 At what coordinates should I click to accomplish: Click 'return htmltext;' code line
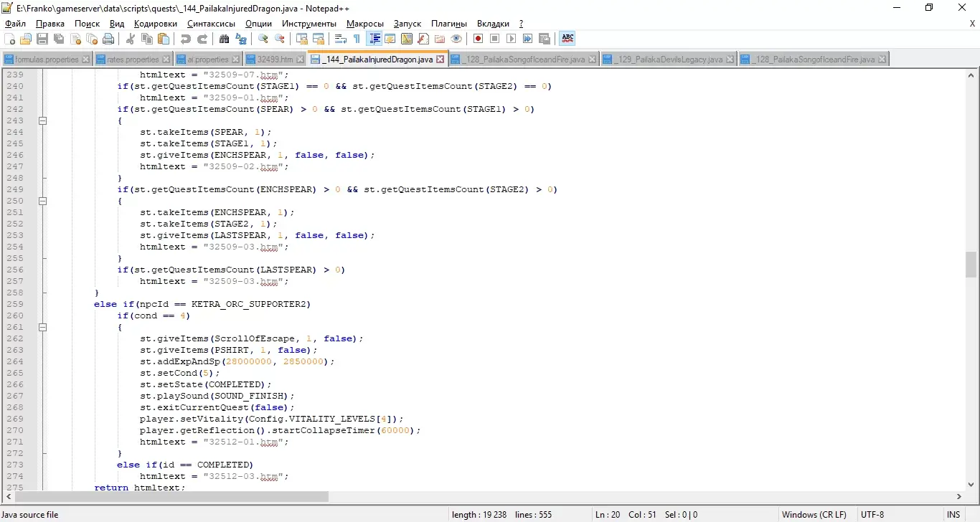tap(140, 488)
